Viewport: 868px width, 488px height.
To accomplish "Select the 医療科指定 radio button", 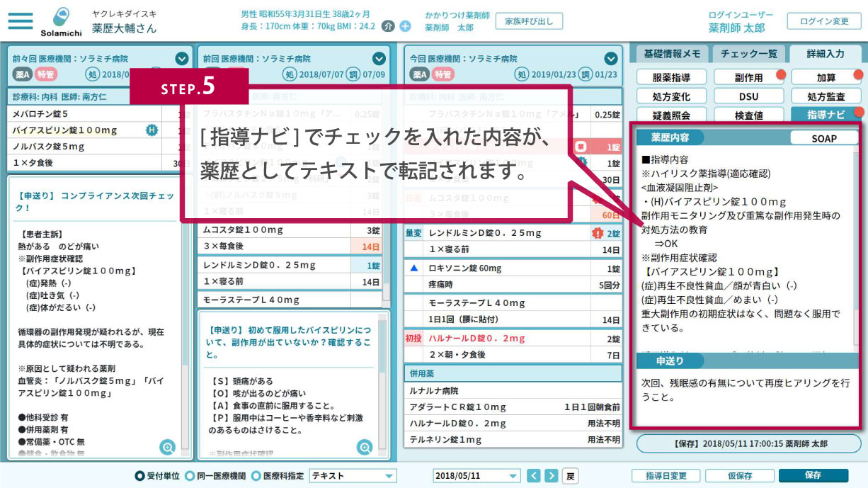I will tap(256, 476).
